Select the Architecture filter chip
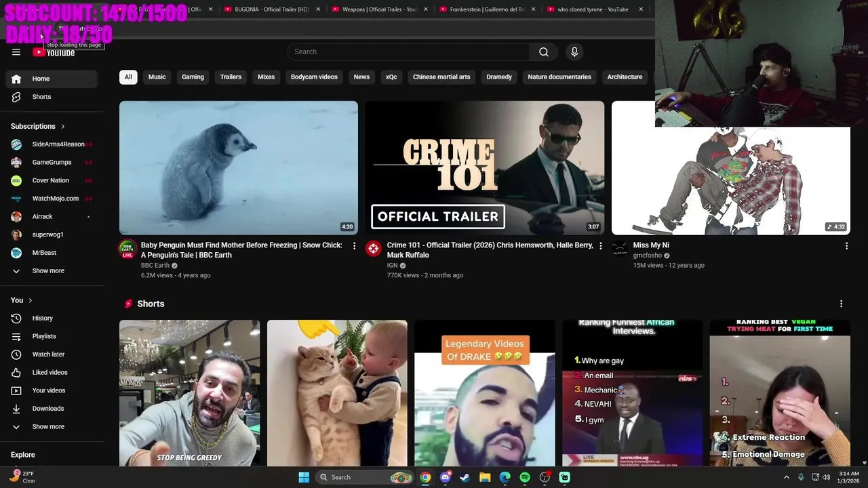The height and width of the screenshot is (488, 868). [x=625, y=77]
